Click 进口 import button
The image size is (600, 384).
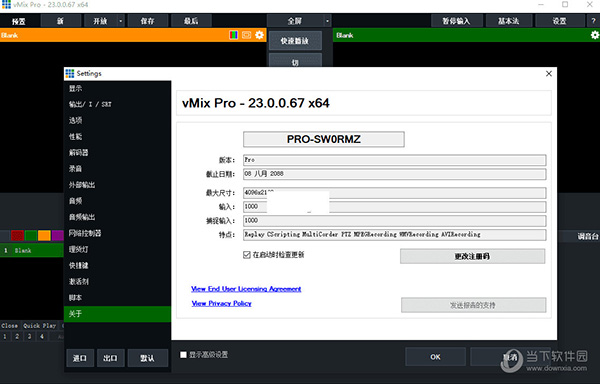click(80, 358)
